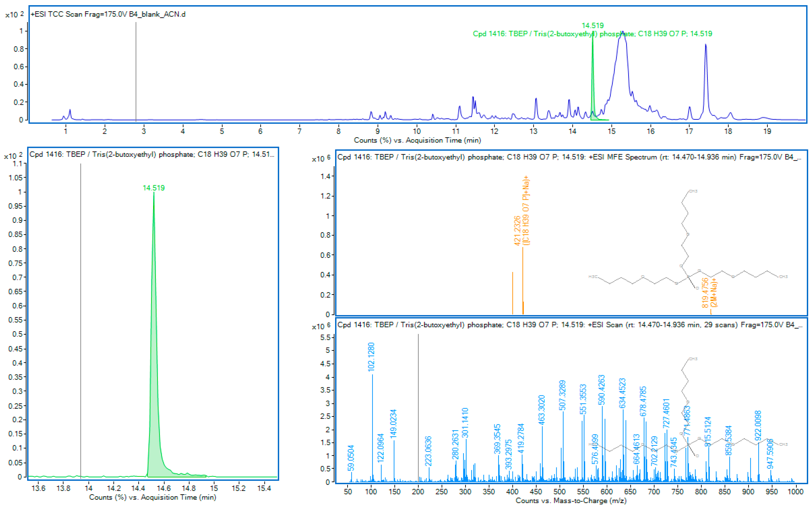812x508 pixels.
Task: Click the MFE Spectrum pane title text
Action: coord(569,157)
